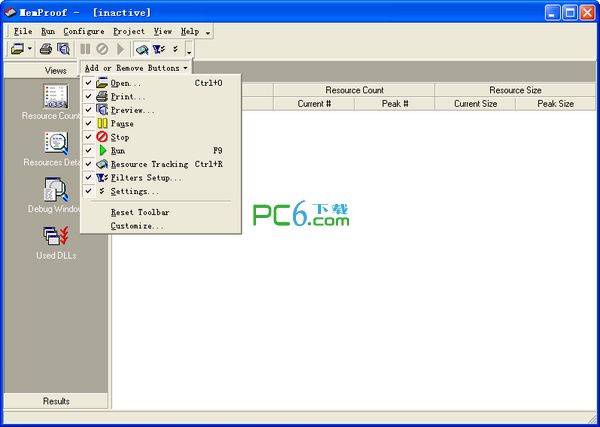Expand the Add or Remove Buttons dropdown
Image resolution: width=600 pixels, height=427 pixels.
(x=136, y=68)
